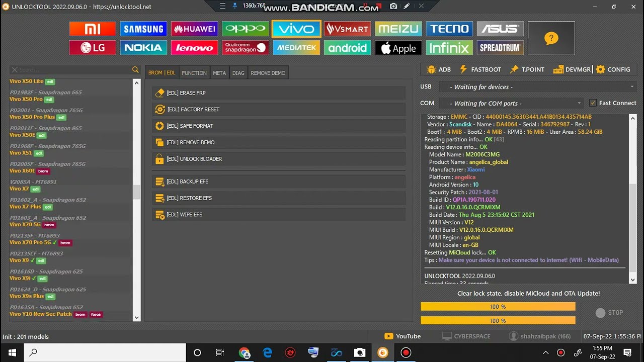Click the yellow question mark help icon
The width and height of the screenshot is (644, 362).
pyautogui.click(x=551, y=38)
